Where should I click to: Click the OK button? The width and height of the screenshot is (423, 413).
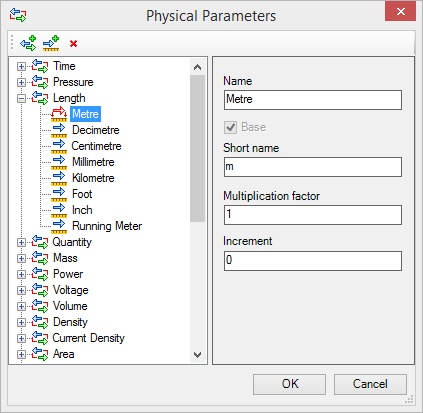(x=289, y=384)
